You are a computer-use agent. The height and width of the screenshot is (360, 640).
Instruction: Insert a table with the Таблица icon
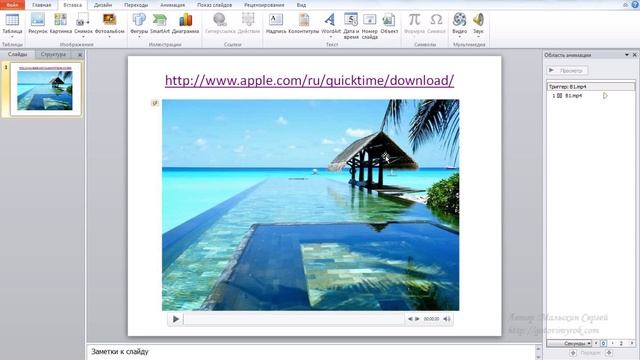point(12,20)
